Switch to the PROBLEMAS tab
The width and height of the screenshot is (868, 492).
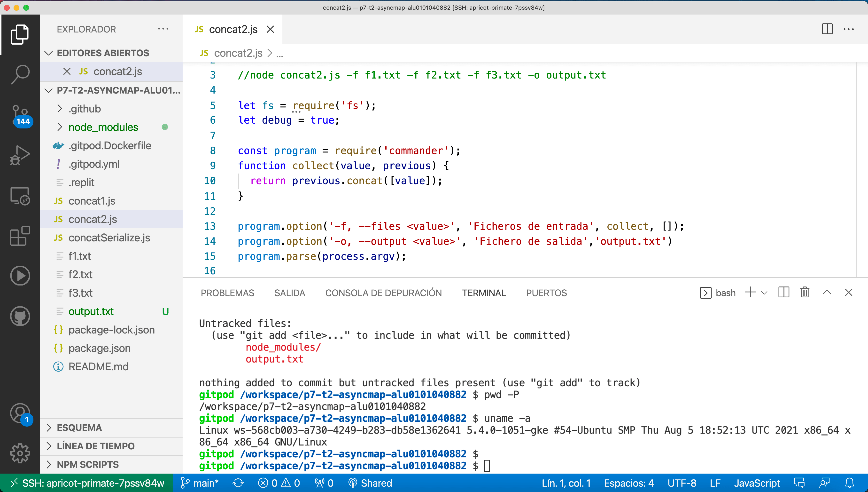(227, 293)
